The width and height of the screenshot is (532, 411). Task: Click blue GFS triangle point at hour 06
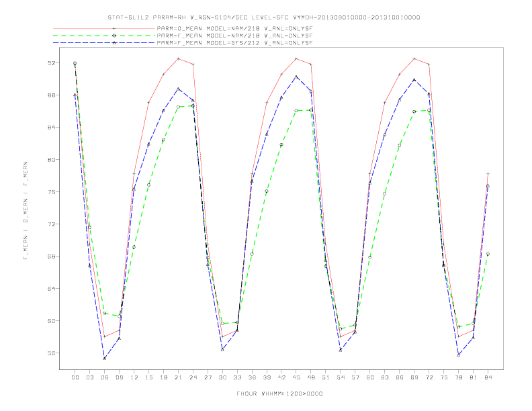pos(105,358)
